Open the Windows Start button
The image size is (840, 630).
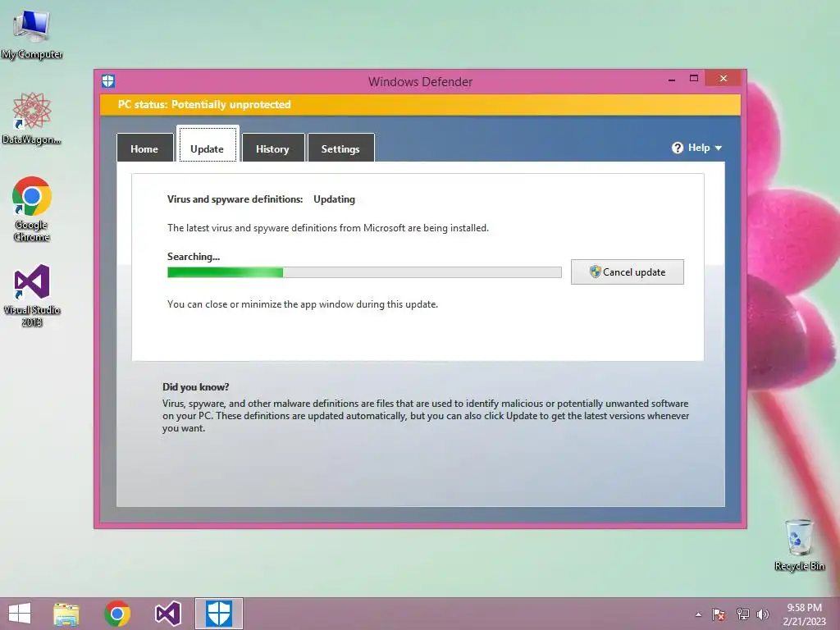[20, 614]
